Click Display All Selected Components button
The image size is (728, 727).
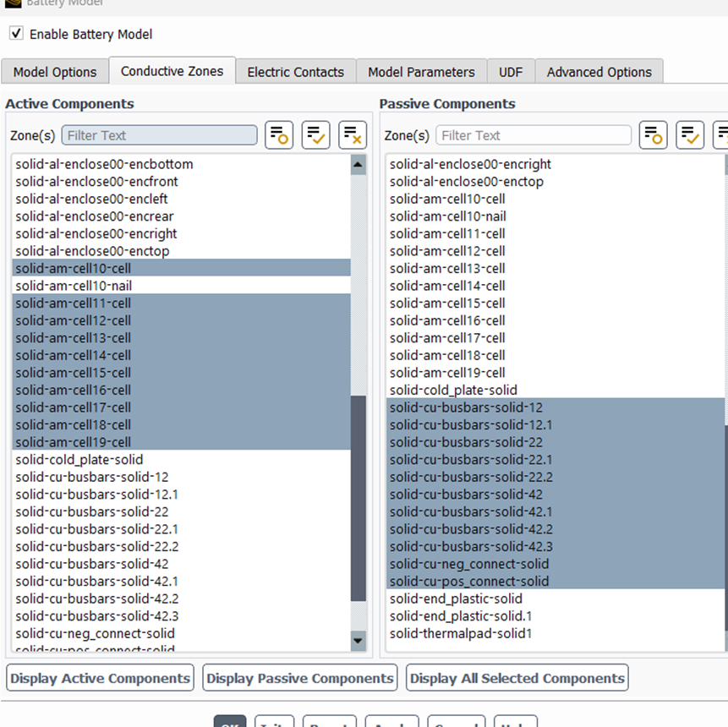(x=517, y=678)
